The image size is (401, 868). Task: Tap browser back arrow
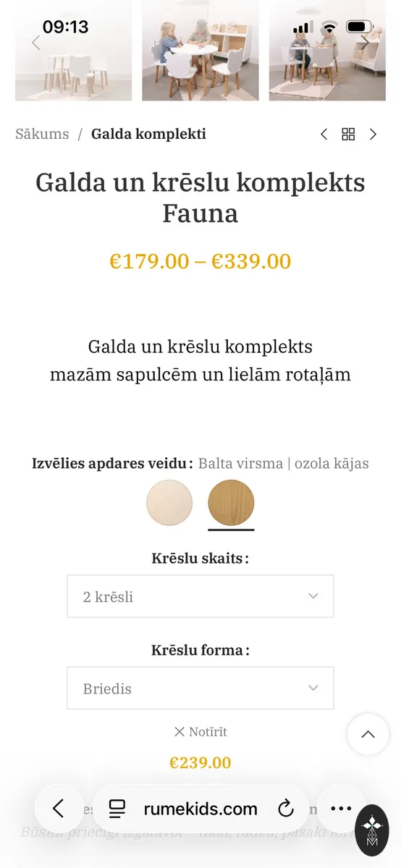pyautogui.click(x=59, y=808)
